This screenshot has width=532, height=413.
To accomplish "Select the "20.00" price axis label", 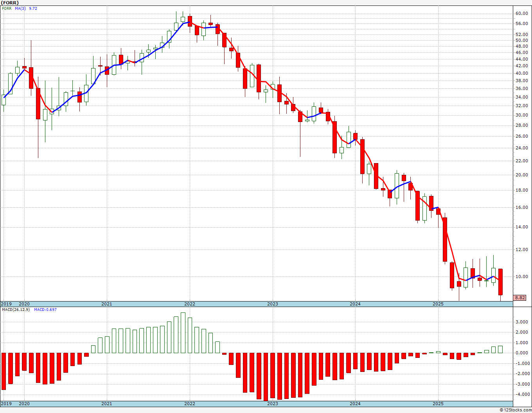I will click(x=521, y=175).
